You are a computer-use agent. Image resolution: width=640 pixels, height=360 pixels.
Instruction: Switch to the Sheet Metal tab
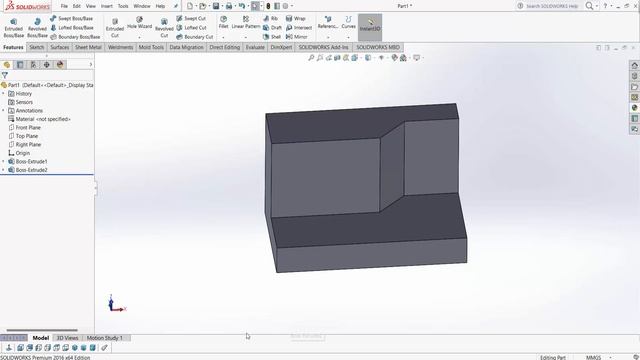pyautogui.click(x=88, y=47)
